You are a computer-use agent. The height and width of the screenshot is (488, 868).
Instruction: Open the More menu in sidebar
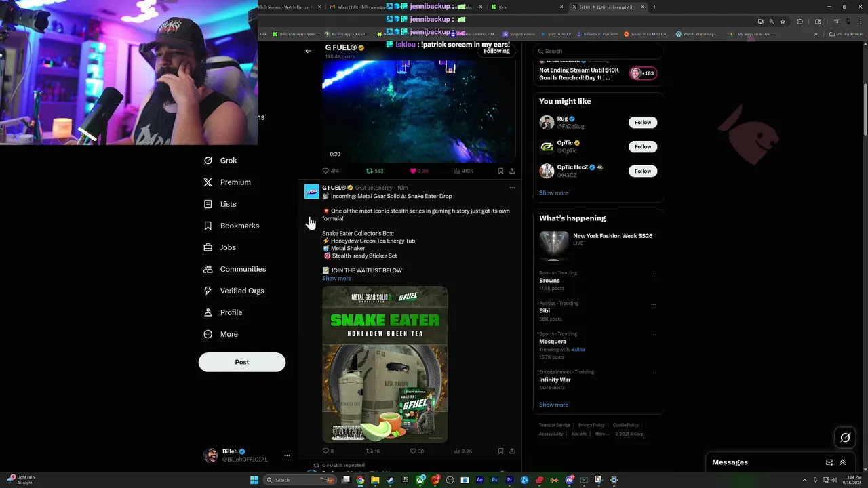tap(220, 334)
